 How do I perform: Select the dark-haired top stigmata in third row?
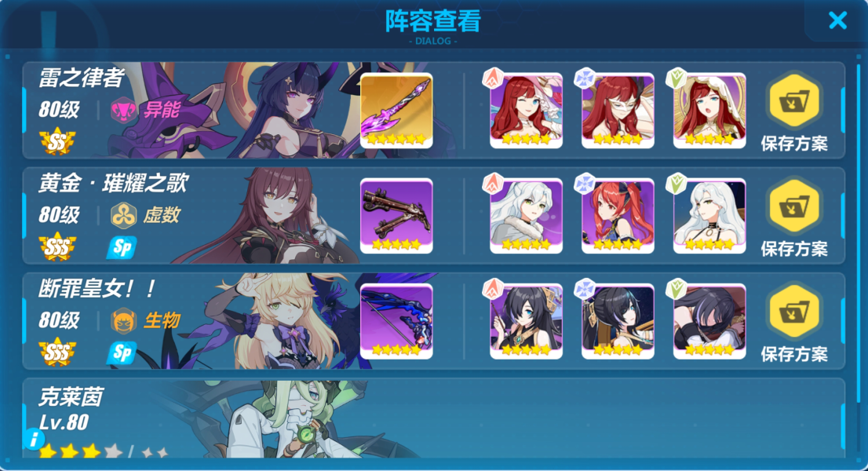coord(526,321)
